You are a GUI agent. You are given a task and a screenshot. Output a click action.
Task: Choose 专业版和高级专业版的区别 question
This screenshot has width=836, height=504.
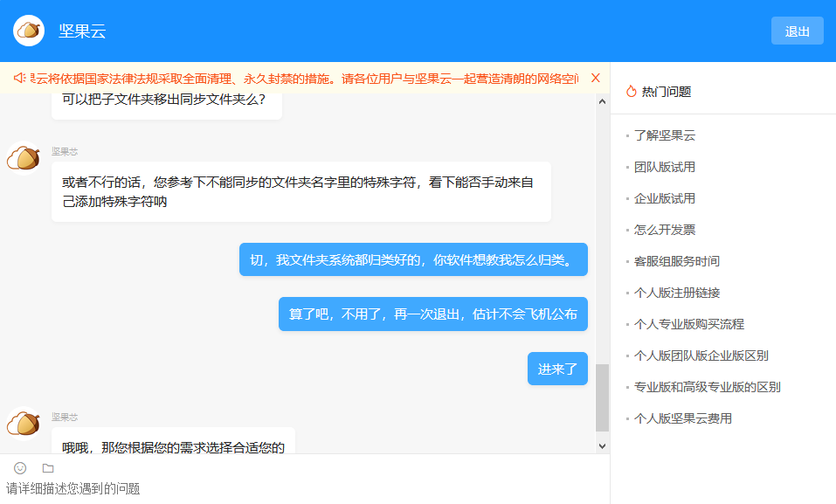tap(707, 387)
